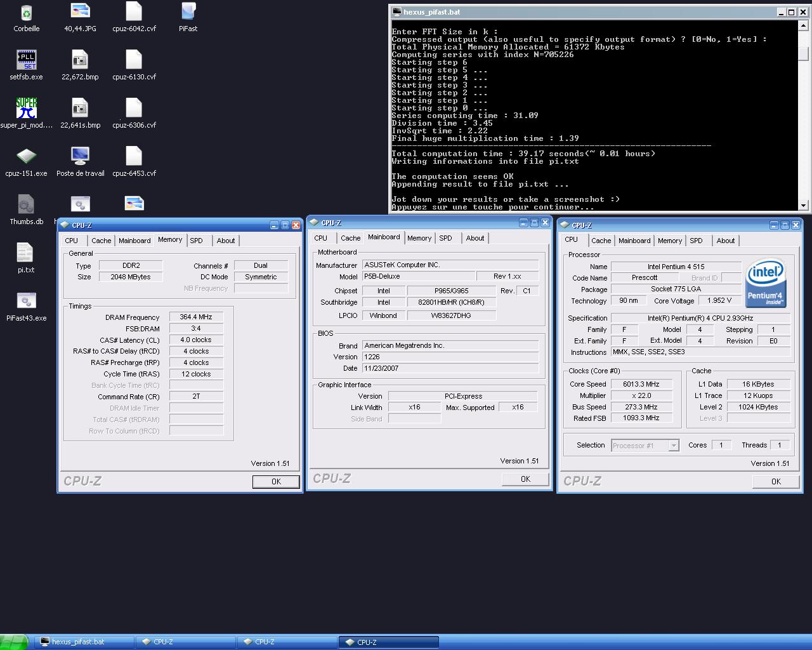
Task: Select the 40,44.JPG image file icon
Action: (80, 11)
